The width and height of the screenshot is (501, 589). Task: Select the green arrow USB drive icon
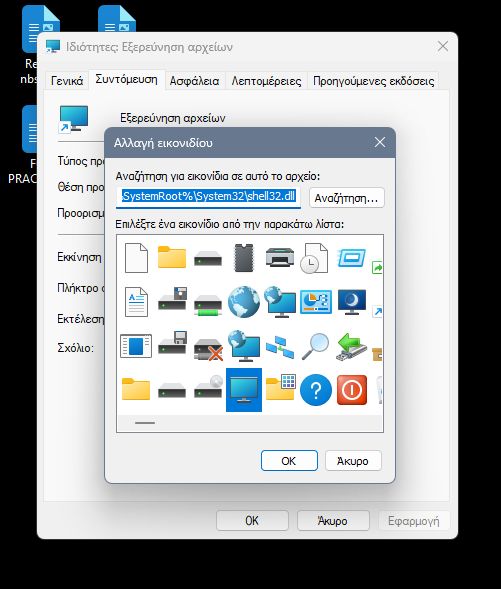click(x=351, y=346)
